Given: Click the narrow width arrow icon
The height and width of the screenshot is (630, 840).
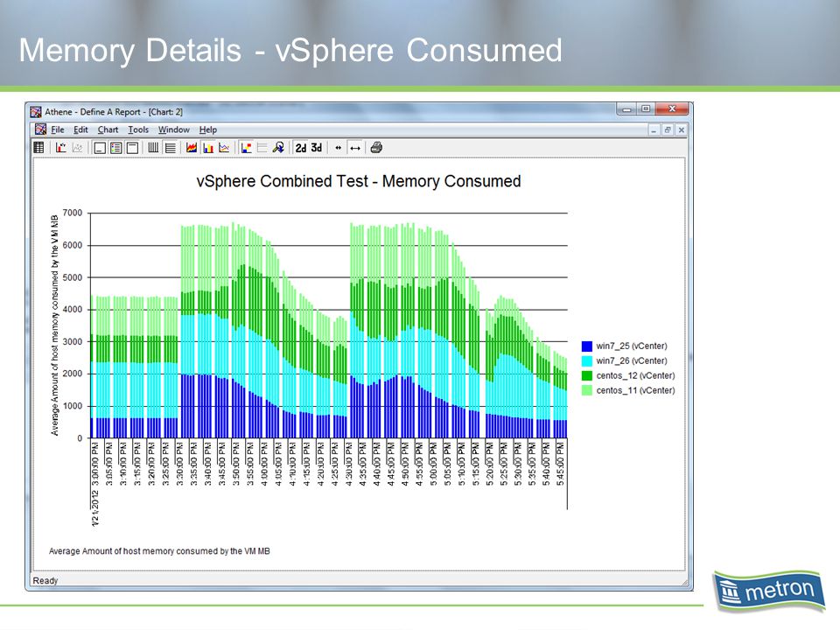Looking at the screenshot, I should [x=338, y=148].
